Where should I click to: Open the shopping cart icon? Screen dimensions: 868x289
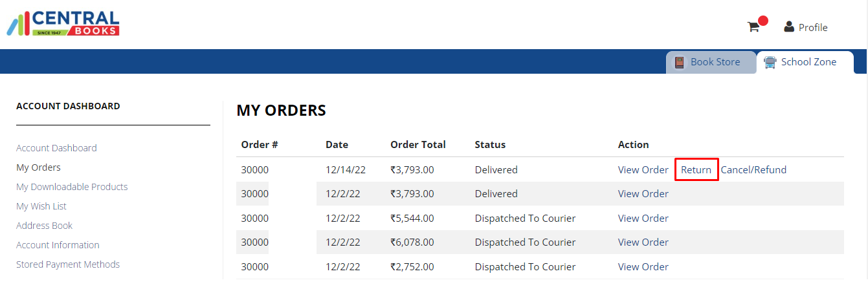753,27
